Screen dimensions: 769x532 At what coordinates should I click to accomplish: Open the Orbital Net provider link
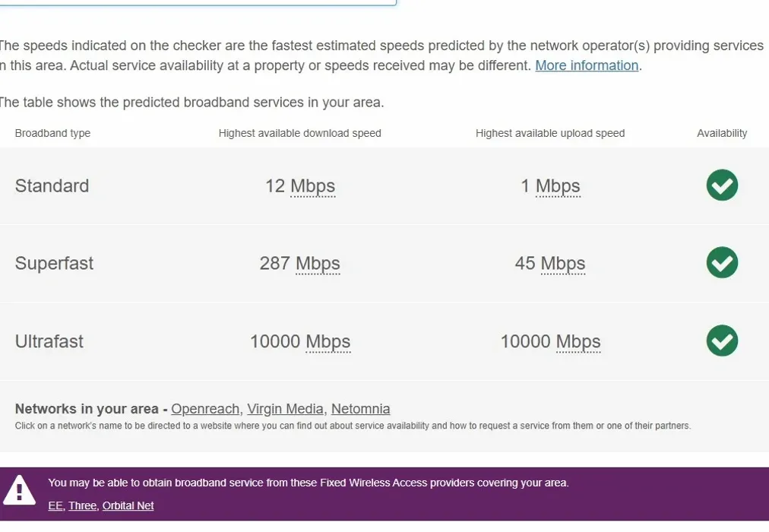[x=128, y=505]
